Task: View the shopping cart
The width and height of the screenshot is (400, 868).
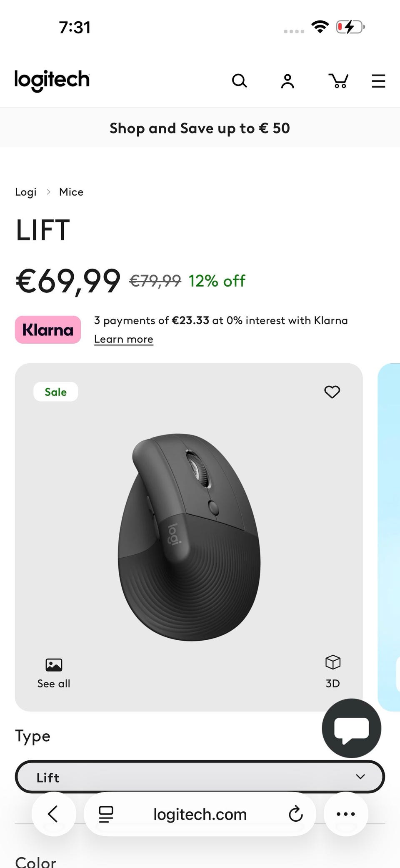Action: pos(339,81)
